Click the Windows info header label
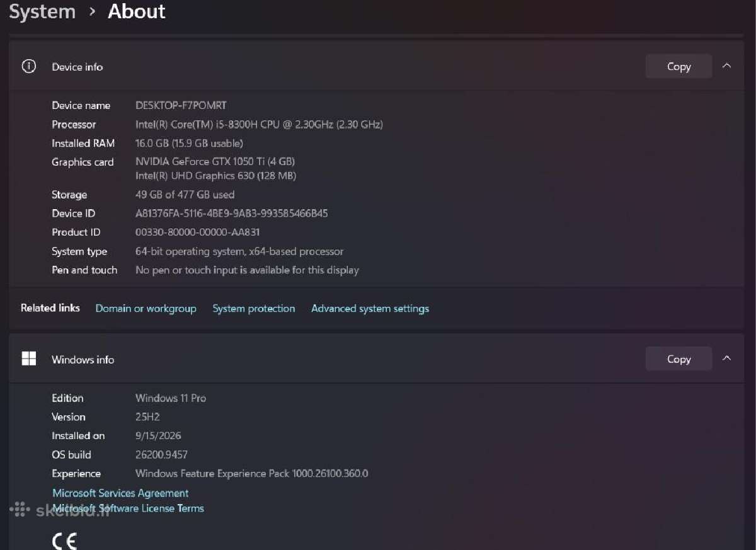 [x=83, y=360]
